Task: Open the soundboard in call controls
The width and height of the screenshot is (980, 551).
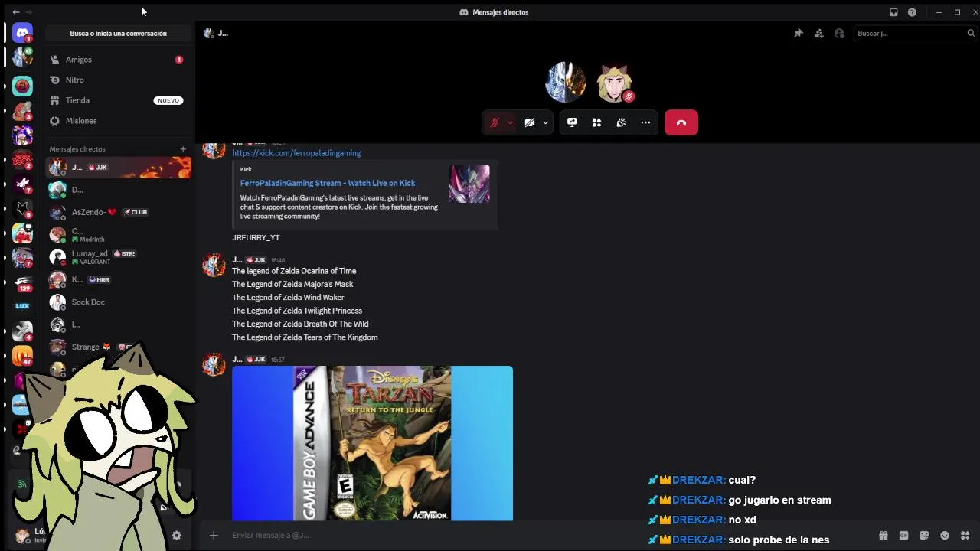Action: (x=621, y=122)
